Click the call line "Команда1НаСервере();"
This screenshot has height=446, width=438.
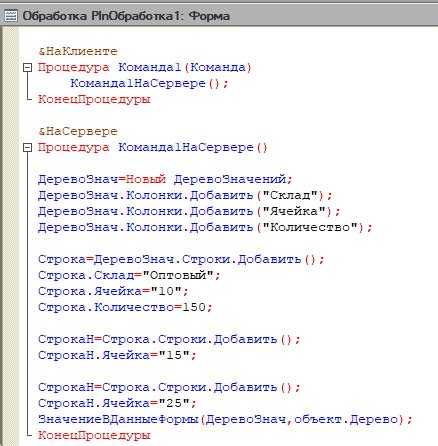coord(149,83)
